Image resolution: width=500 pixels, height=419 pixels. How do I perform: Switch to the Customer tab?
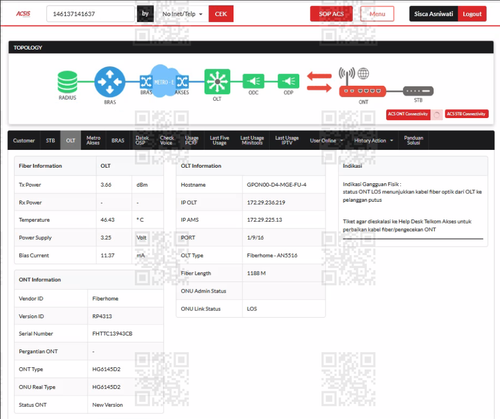point(24,141)
